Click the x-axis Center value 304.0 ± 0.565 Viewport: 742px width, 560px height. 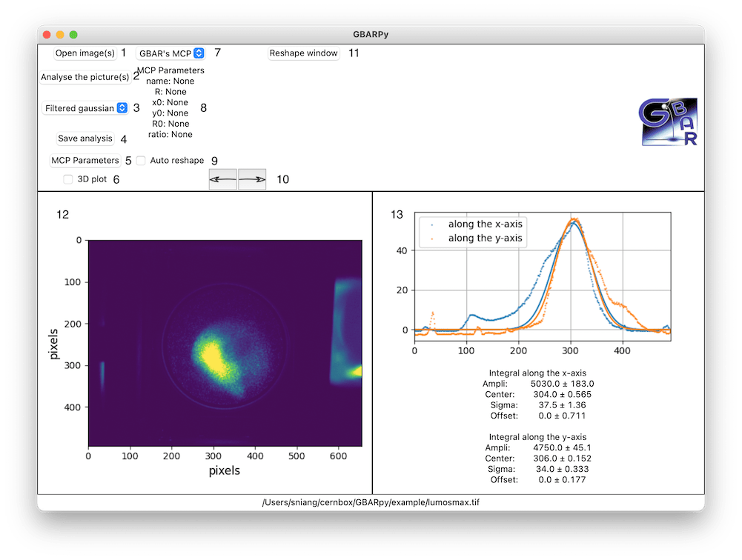[562, 395]
